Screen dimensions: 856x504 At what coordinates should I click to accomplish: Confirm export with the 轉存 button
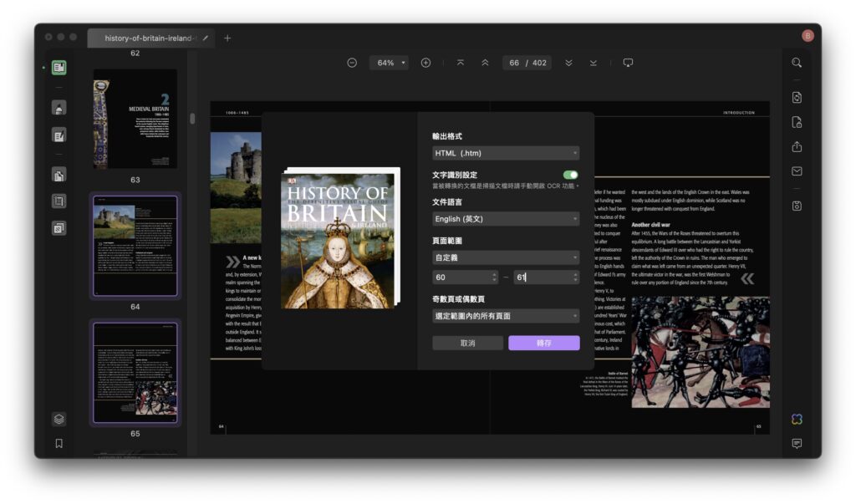[x=543, y=343]
